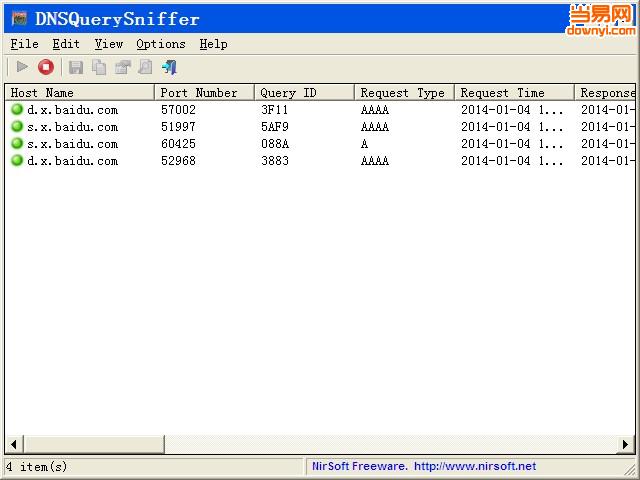Open the File menu
The image size is (640, 480).
pos(24,44)
